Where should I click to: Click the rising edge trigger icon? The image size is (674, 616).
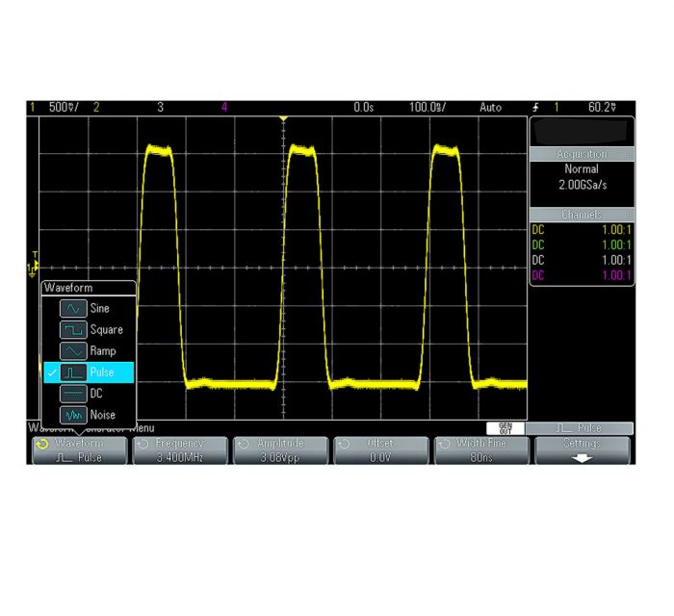coord(535,107)
